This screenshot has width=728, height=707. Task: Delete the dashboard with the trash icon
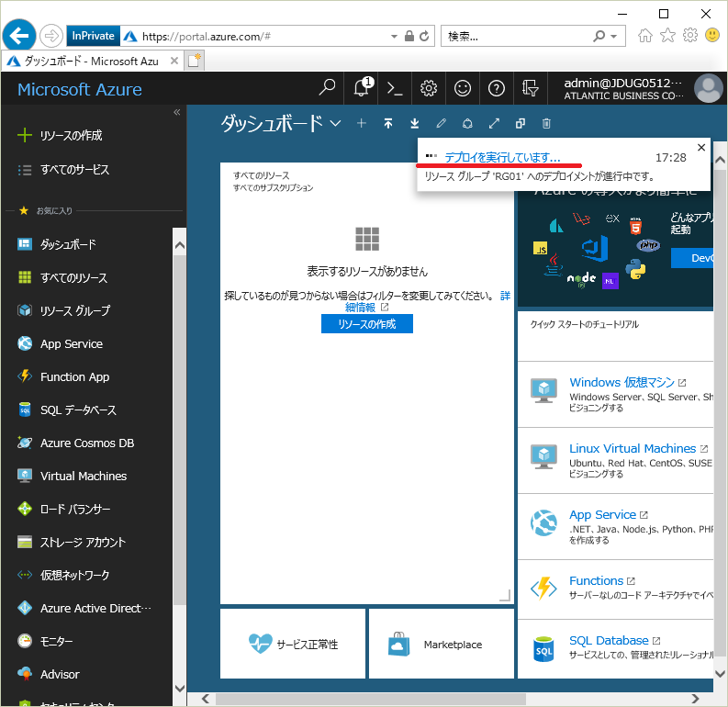coord(546,123)
